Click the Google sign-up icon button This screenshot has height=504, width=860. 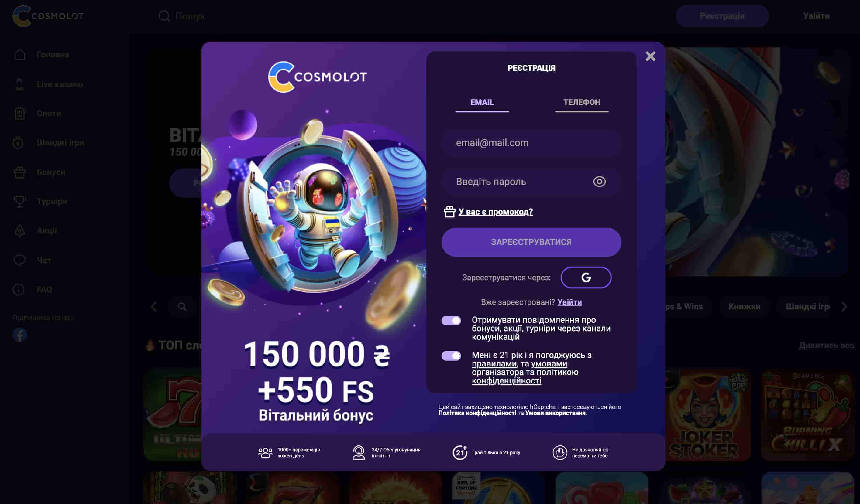tap(586, 277)
